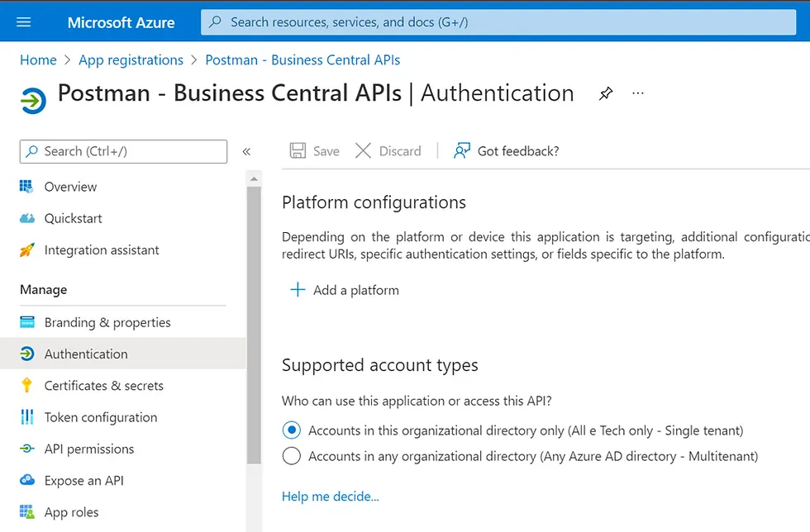Click the Integration assistant rocket icon
This screenshot has height=532, width=810.
tap(26, 250)
